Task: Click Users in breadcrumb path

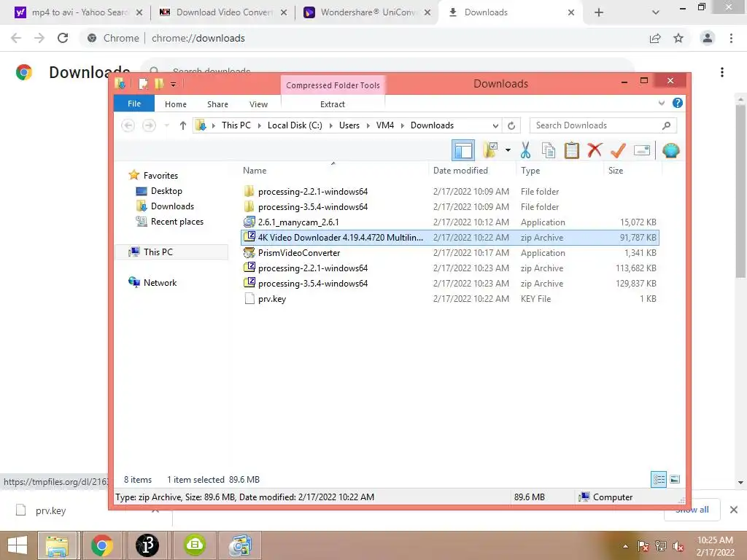Action: [349, 125]
